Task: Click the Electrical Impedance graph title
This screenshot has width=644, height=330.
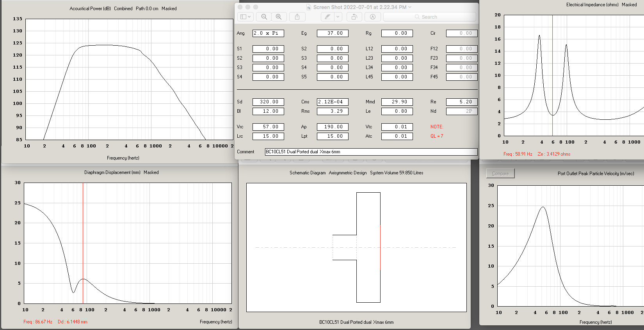Action: pos(601,5)
